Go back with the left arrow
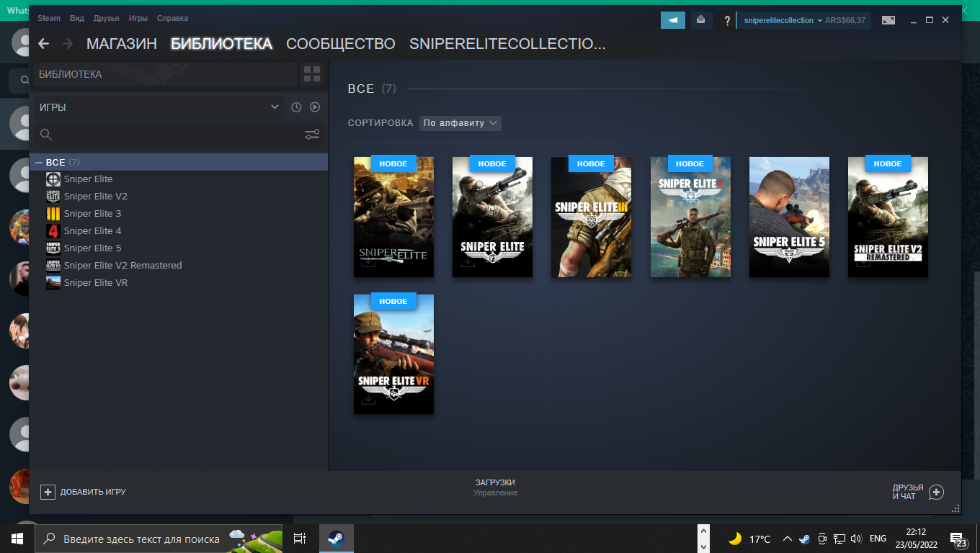The height and width of the screenshot is (553, 980). 43,44
